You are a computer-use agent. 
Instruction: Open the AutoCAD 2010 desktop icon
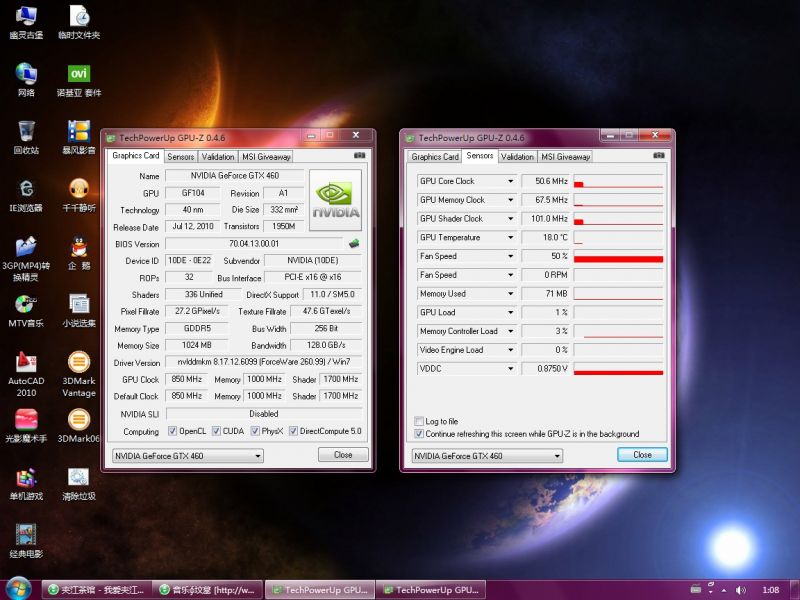point(26,374)
